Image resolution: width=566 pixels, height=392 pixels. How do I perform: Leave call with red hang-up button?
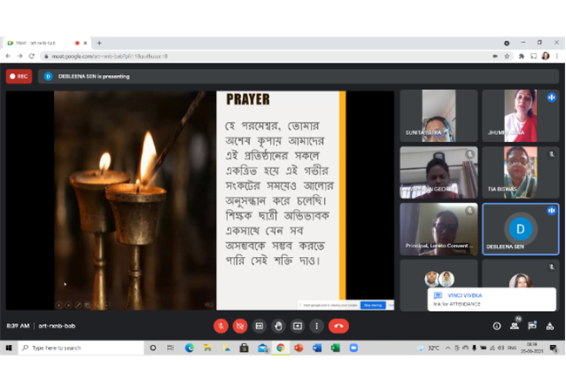click(x=339, y=327)
